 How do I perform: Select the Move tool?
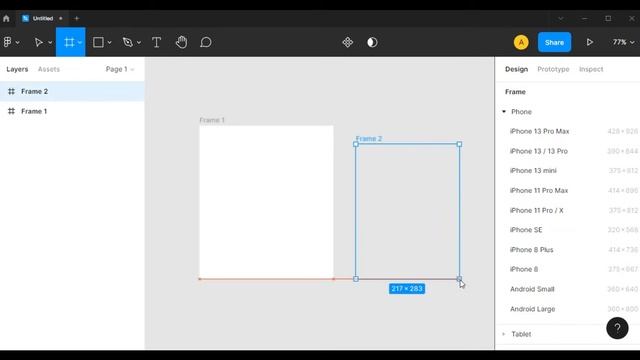[x=38, y=42]
